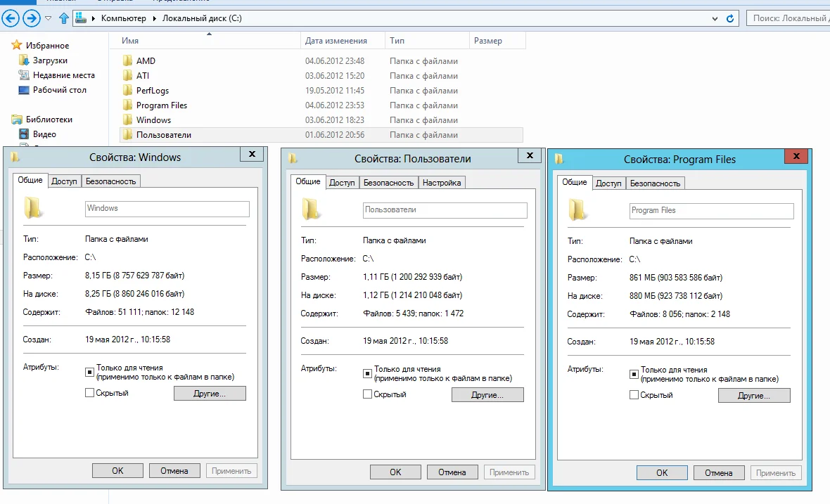The height and width of the screenshot is (504, 830).
Task: Select Компьютер in the address path
Action: coord(123,18)
